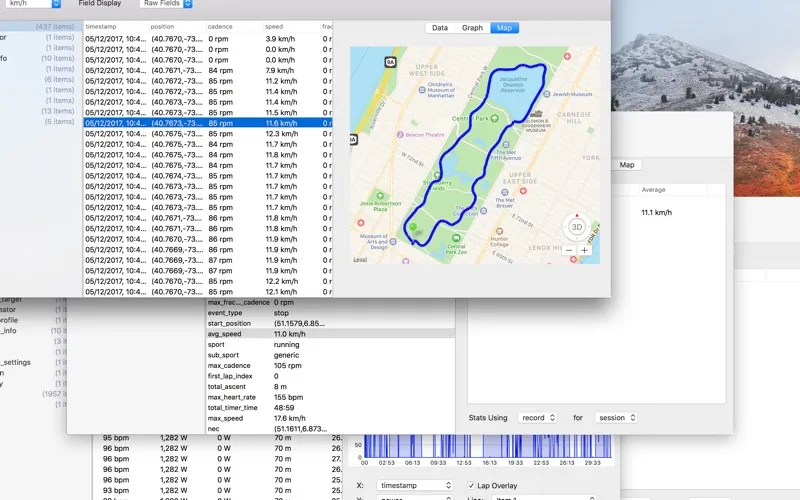
Task: Click The Met Fifth Avenue map marker
Action: [506, 145]
